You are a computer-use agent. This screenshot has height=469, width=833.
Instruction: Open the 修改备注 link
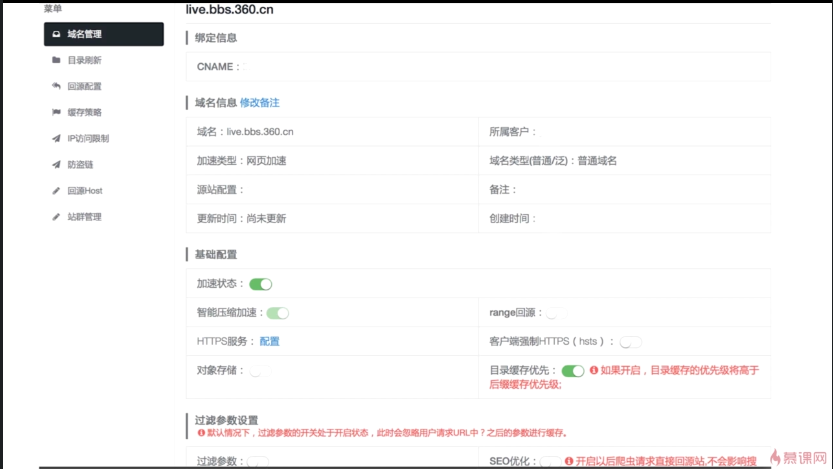click(260, 102)
